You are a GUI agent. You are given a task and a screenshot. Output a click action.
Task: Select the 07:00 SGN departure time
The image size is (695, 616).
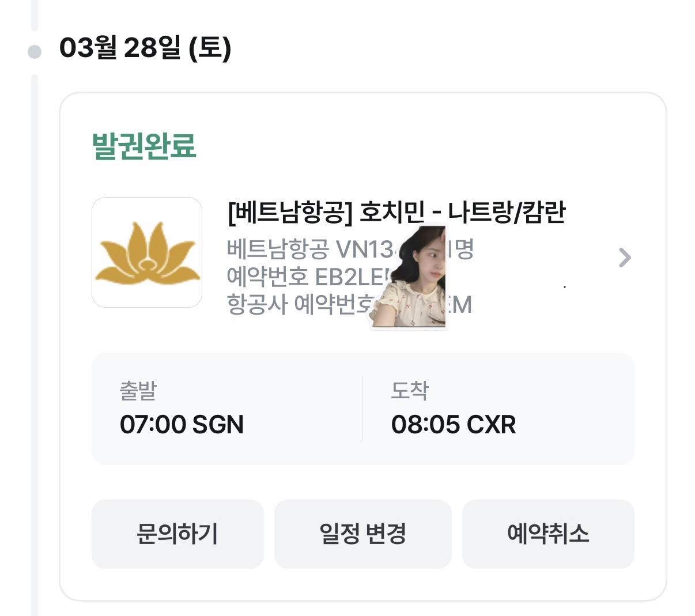click(182, 425)
